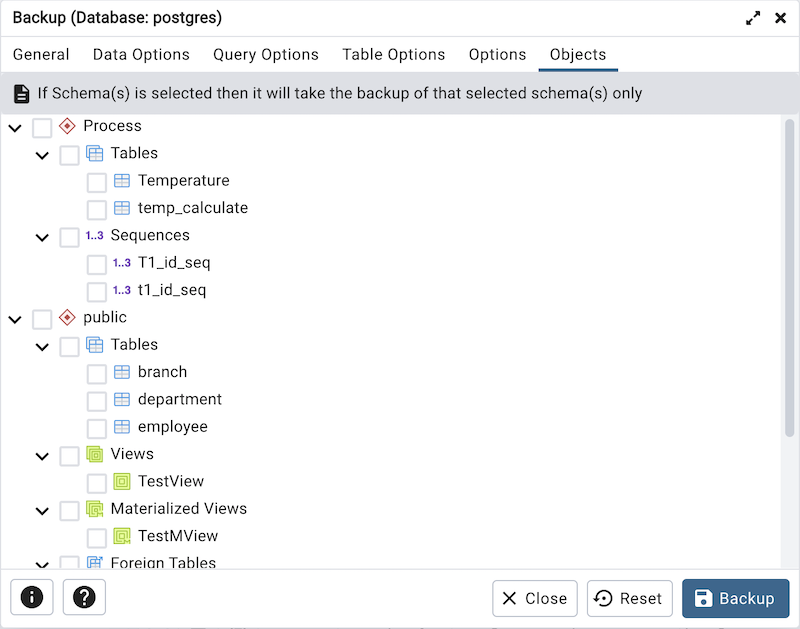Switch to the Data Options tab
This screenshot has height=629, width=800.
tap(141, 55)
